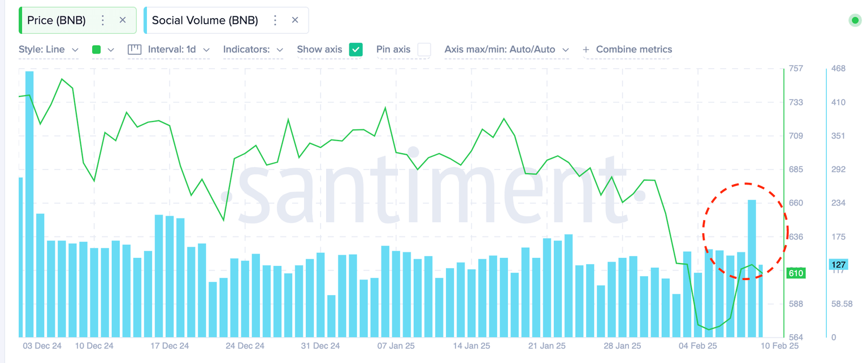This screenshot has width=868, height=363.
Task: Enable the Pin axis checkbox
Action: tap(424, 50)
